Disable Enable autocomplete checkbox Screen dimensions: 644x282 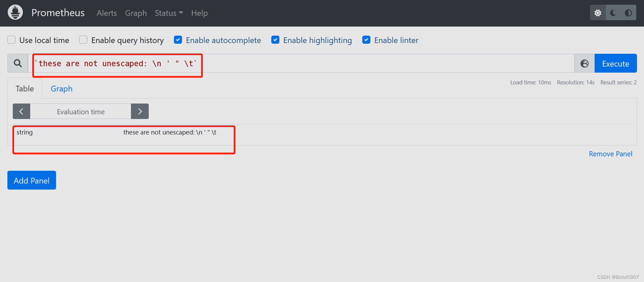coord(178,40)
